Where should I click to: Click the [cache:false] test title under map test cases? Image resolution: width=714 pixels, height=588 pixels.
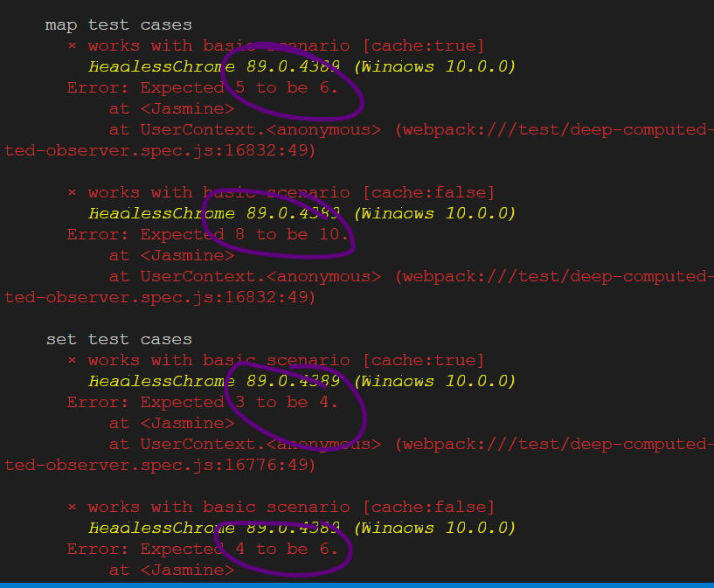[281, 193]
